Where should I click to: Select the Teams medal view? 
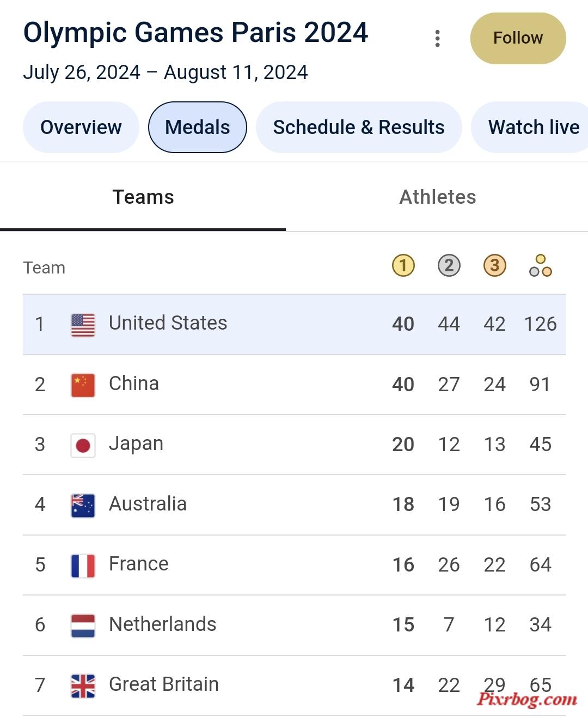click(143, 197)
